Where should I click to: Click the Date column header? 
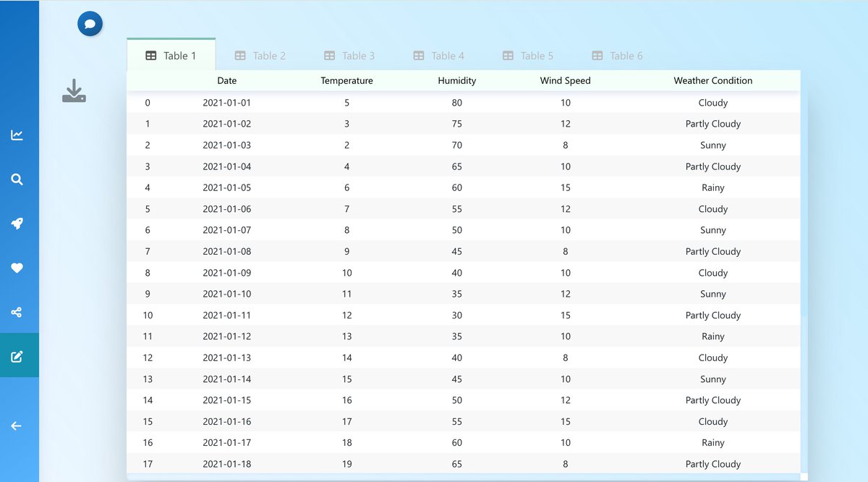click(x=227, y=81)
